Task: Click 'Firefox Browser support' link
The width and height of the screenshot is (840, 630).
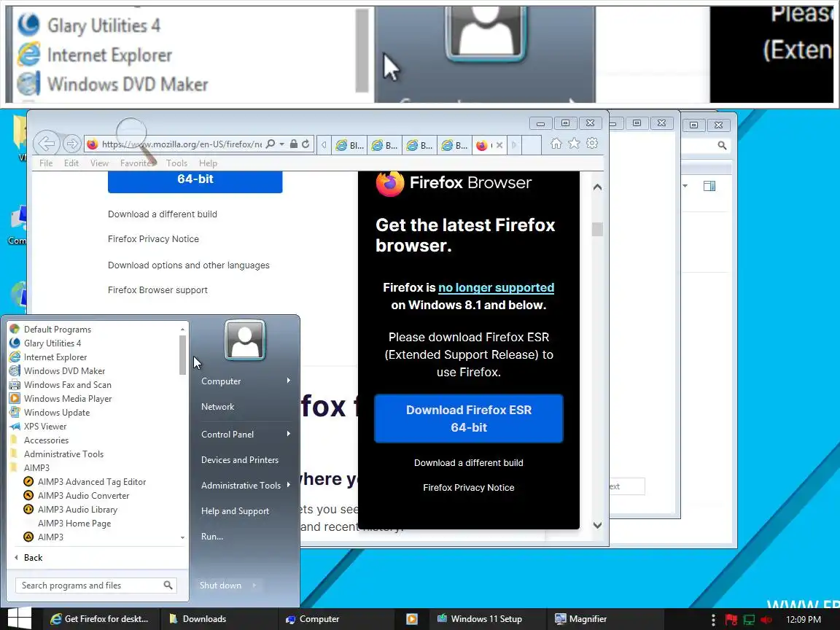Action: pos(157,289)
